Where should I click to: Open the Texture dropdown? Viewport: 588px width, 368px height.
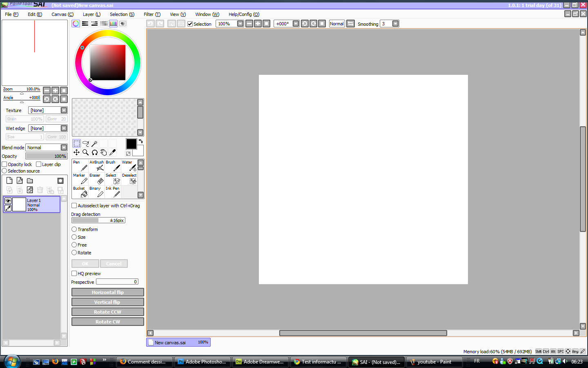click(64, 110)
